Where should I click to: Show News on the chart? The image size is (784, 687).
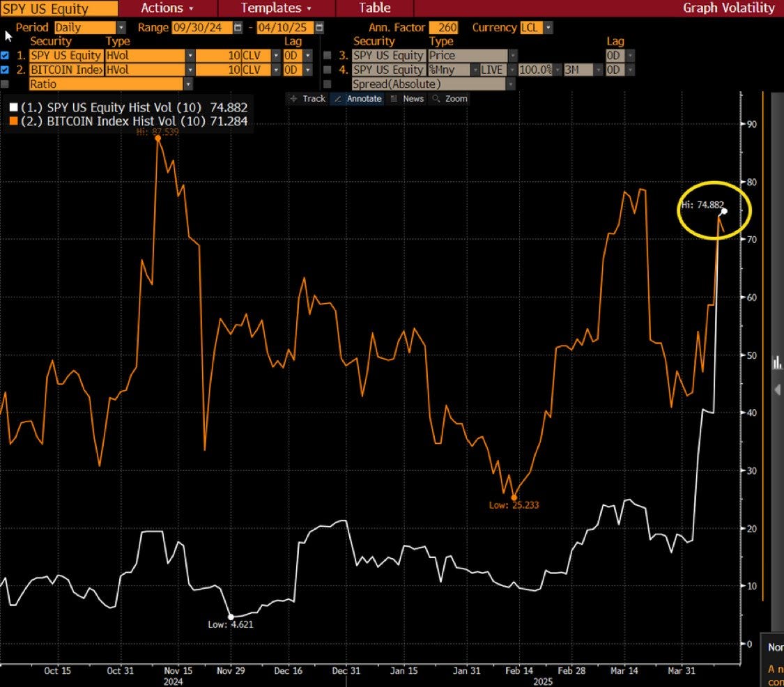[407, 98]
